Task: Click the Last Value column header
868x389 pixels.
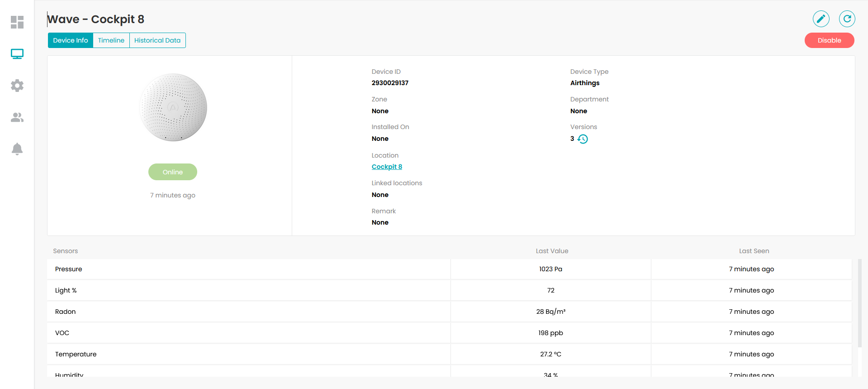Action: coord(552,251)
